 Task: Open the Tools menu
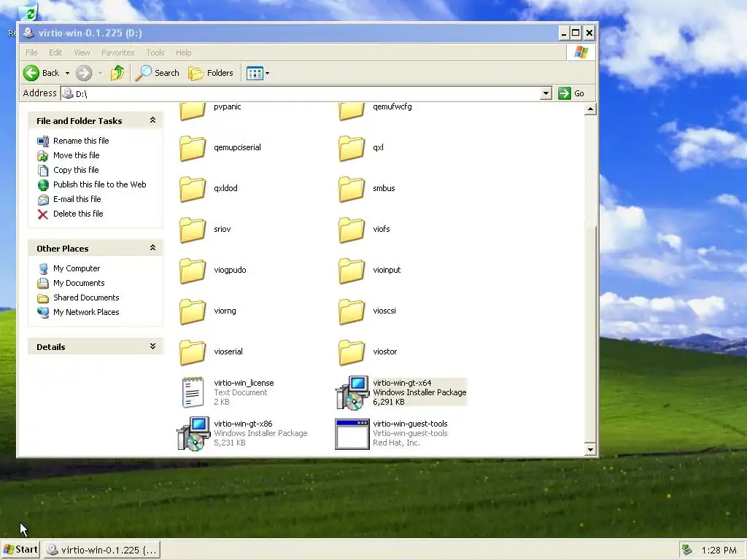(155, 52)
